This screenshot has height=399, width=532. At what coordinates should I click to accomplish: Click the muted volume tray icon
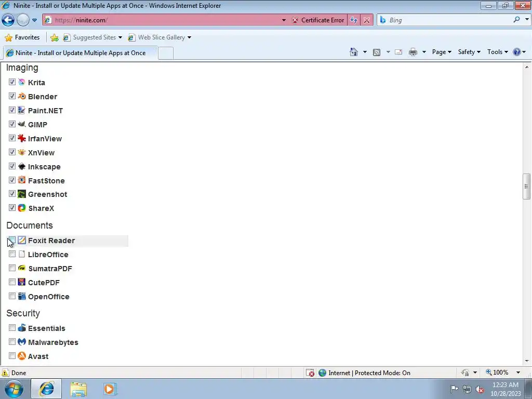(x=480, y=389)
